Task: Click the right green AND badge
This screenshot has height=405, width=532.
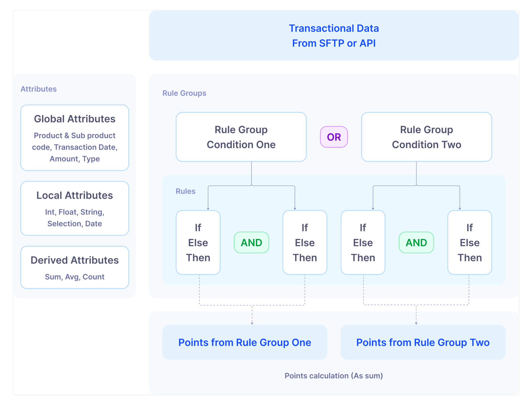Action: coord(416,243)
